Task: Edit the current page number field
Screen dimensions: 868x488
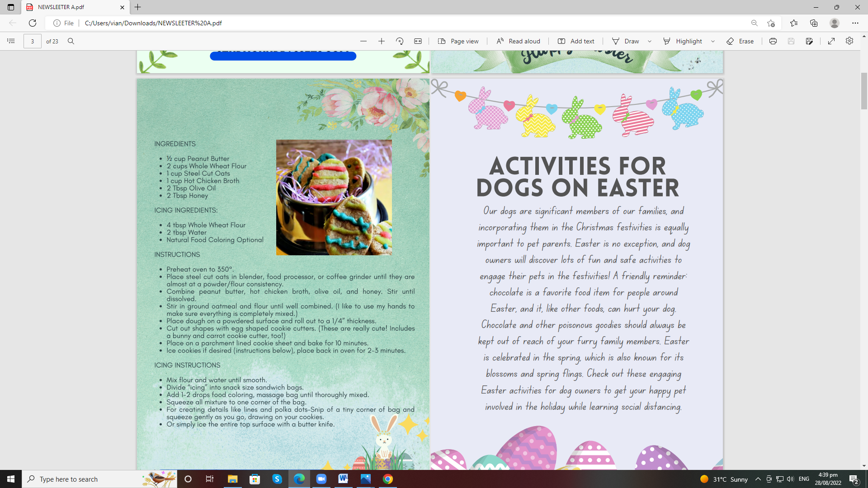Action: 32,41
